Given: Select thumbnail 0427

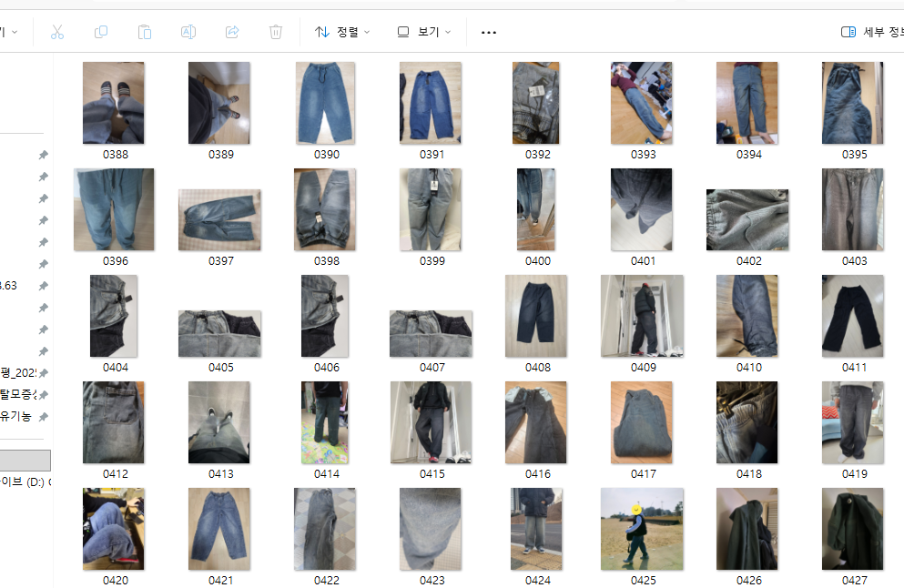Looking at the screenshot, I should 854,529.
